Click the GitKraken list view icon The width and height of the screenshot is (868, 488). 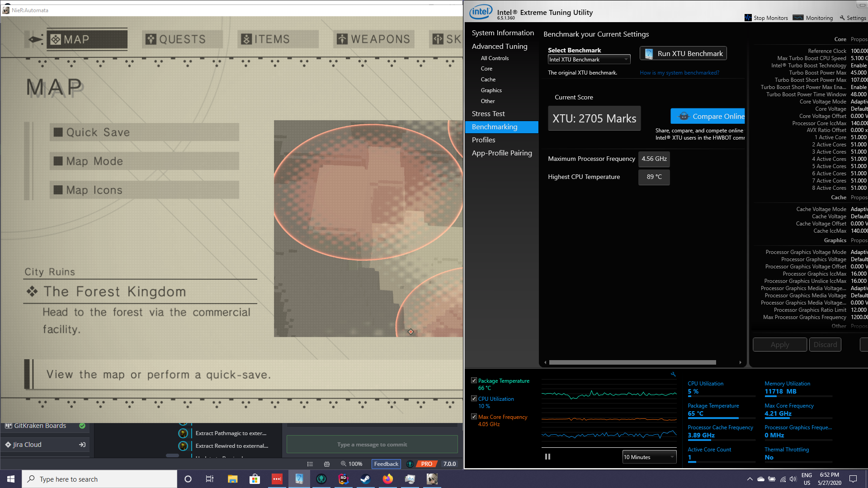[310, 464]
